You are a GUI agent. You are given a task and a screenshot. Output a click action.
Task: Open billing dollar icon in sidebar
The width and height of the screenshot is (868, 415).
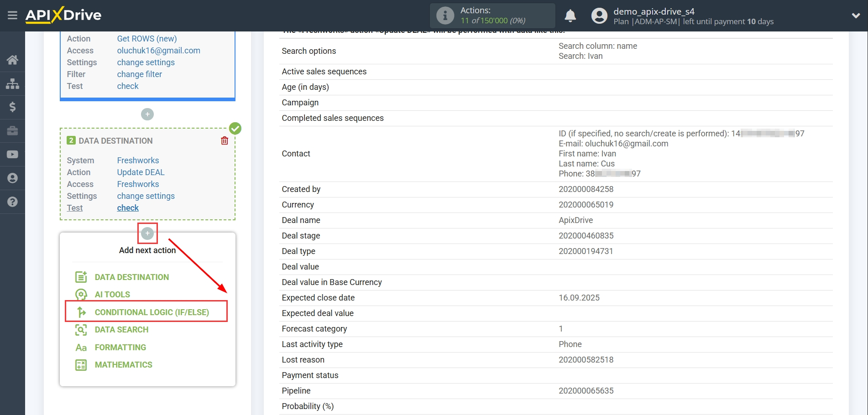12,107
